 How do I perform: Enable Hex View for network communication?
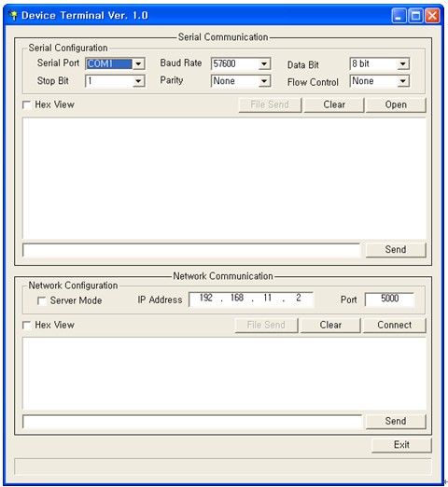[x=27, y=326]
